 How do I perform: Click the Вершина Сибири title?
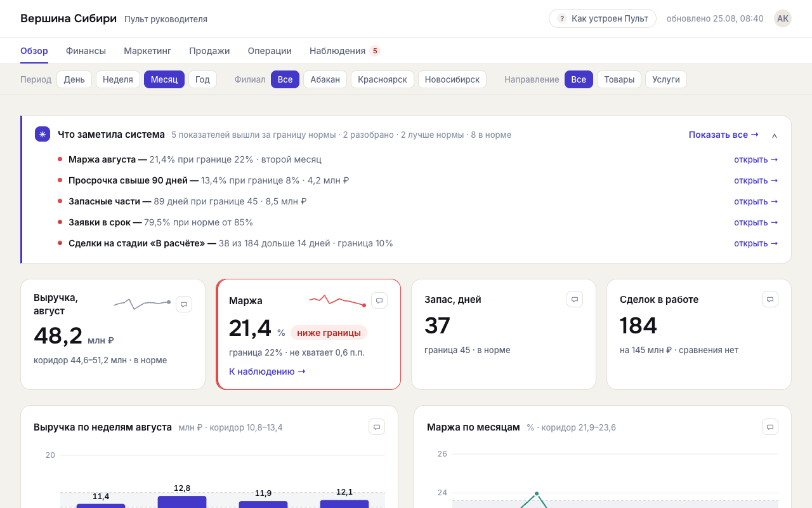click(69, 18)
